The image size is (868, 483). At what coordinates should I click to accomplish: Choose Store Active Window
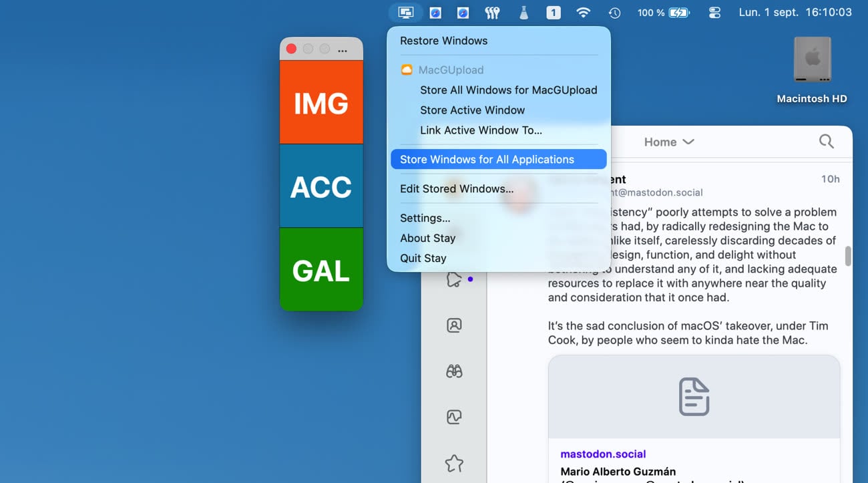tap(499, 110)
